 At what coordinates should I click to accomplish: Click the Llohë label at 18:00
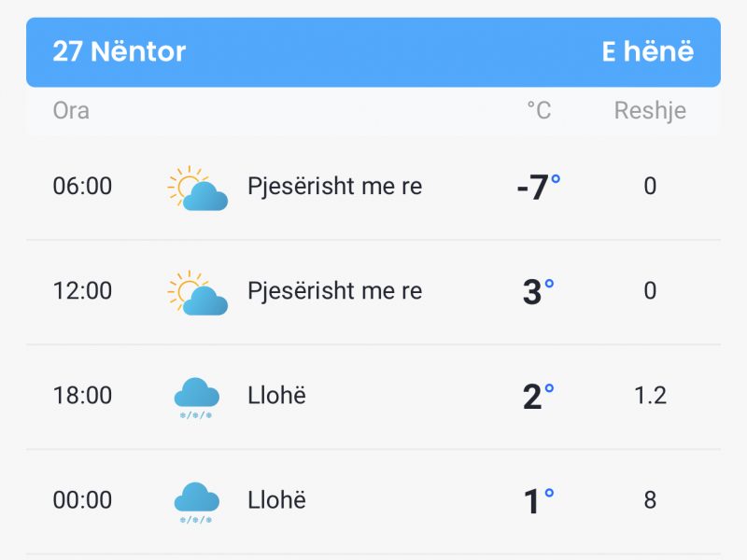[276, 395]
